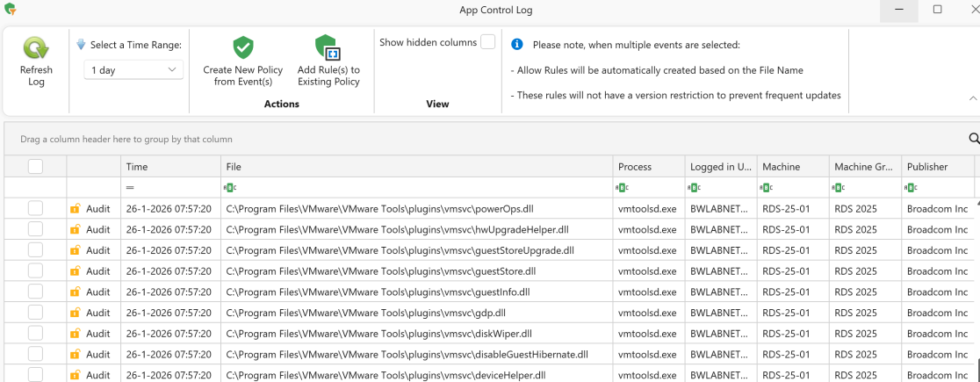The height and width of the screenshot is (382, 980).
Task: Sort by the Machine column header
Action: pos(793,166)
